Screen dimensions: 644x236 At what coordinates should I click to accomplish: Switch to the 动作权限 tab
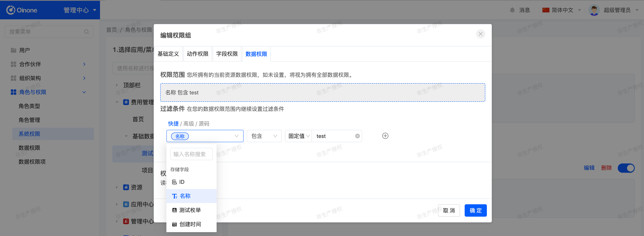coord(197,54)
